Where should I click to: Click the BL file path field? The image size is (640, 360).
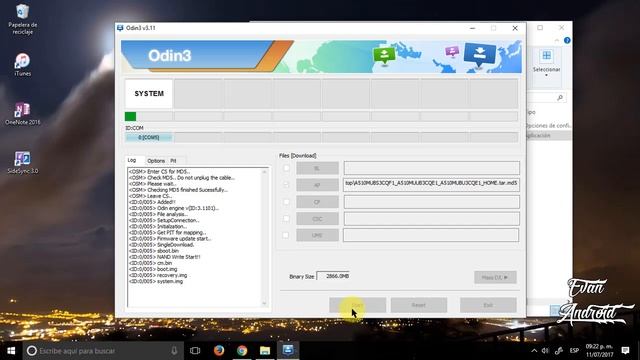[431, 168]
